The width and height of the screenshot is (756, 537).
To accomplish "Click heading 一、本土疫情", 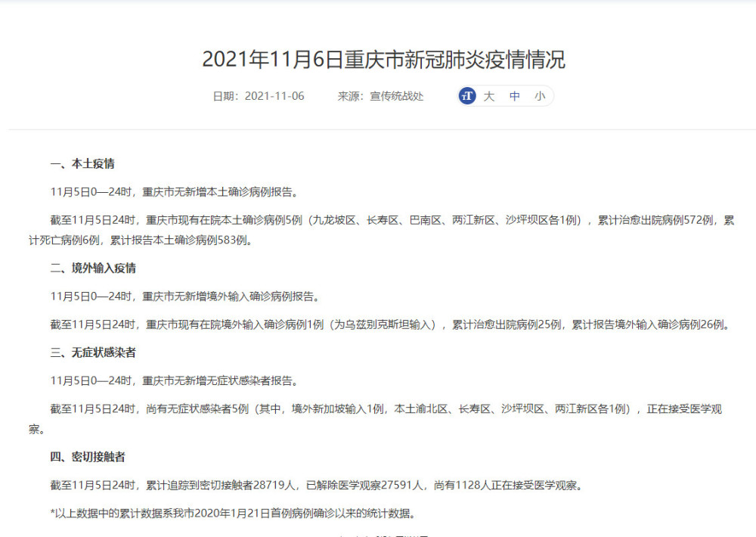I will point(82,164).
